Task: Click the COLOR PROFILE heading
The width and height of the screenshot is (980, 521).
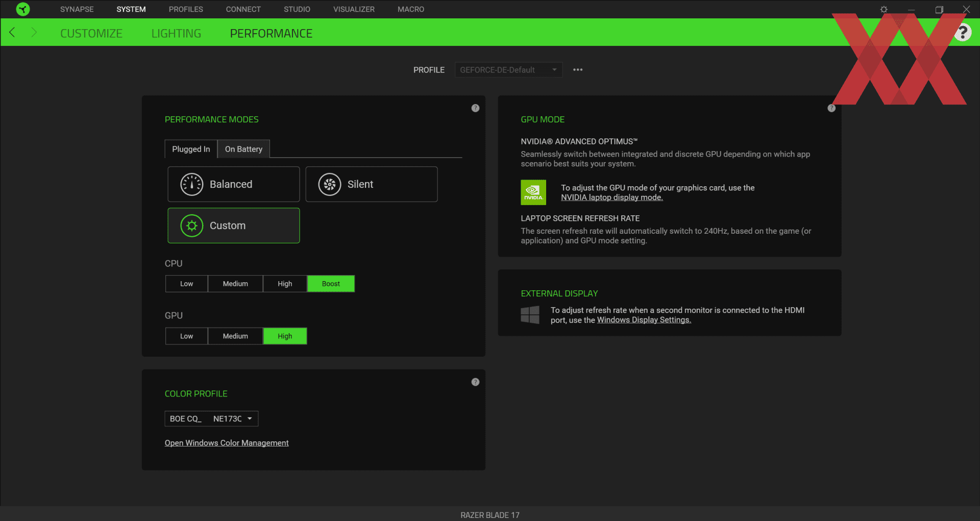Action: click(196, 394)
